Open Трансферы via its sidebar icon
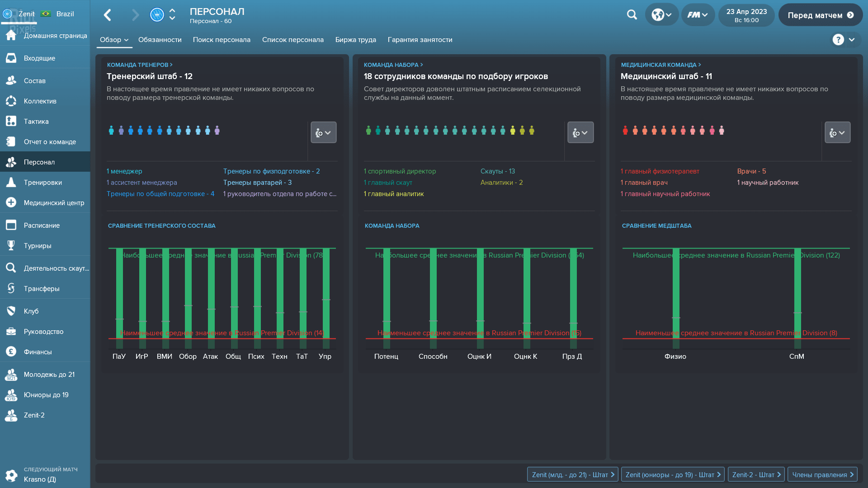Viewport: 868px width, 488px height. pyautogui.click(x=10, y=288)
